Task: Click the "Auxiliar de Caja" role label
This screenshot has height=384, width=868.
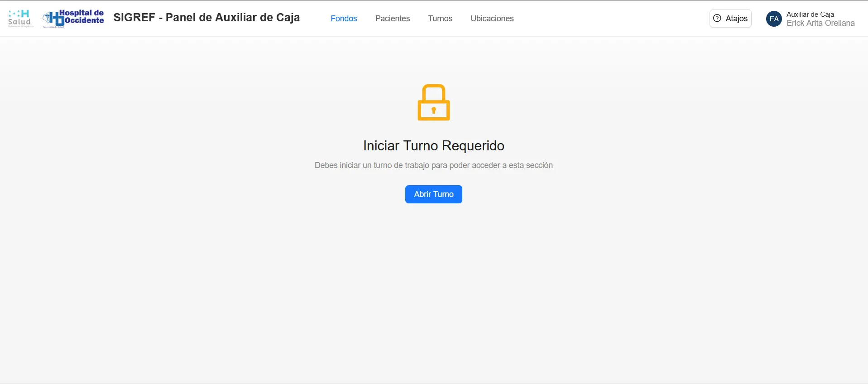Action: pyautogui.click(x=810, y=14)
